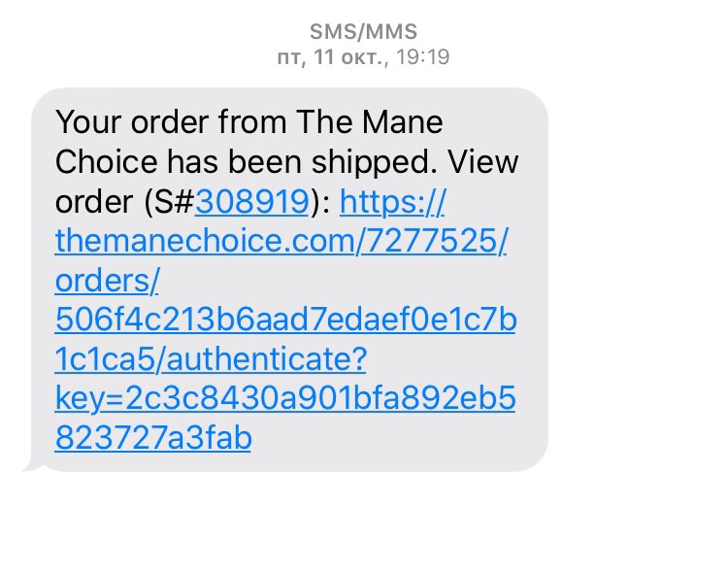Click the orders/ part of the URL
This screenshot has width=728, height=575.
pos(107,281)
